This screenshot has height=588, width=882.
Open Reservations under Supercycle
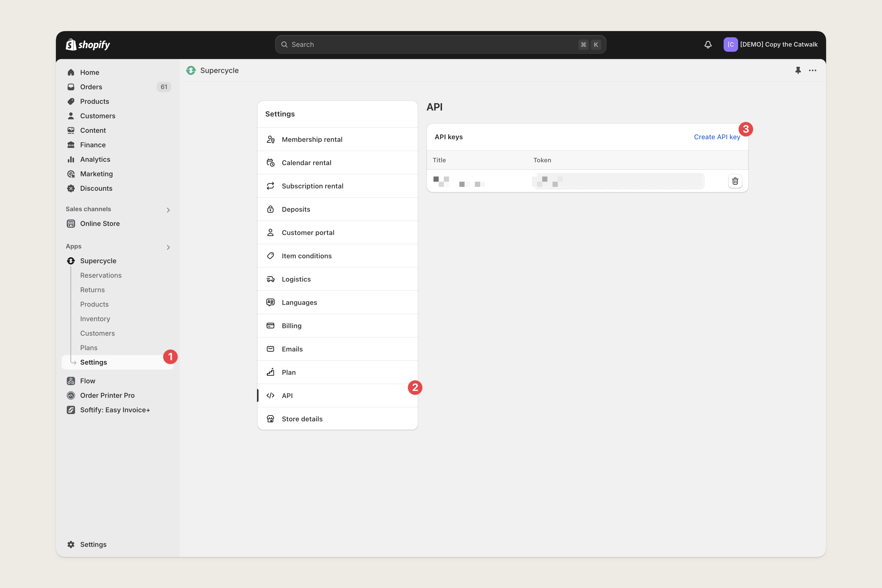pyautogui.click(x=101, y=275)
